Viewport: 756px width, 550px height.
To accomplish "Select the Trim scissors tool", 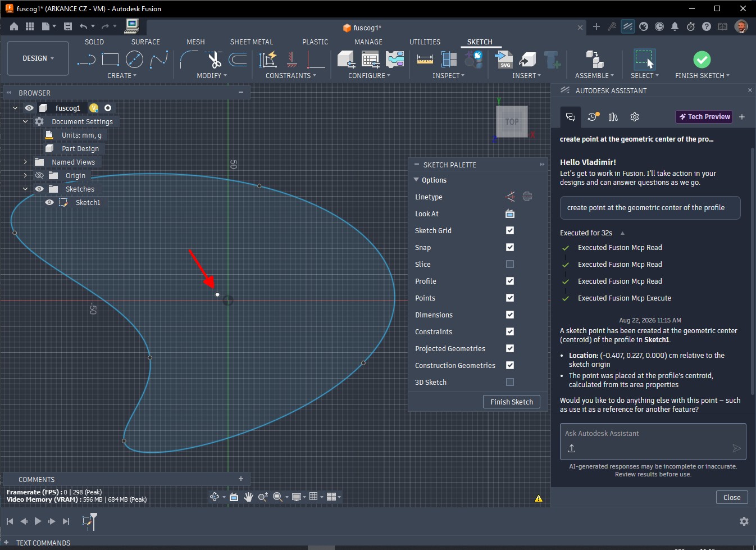I will (x=213, y=60).
